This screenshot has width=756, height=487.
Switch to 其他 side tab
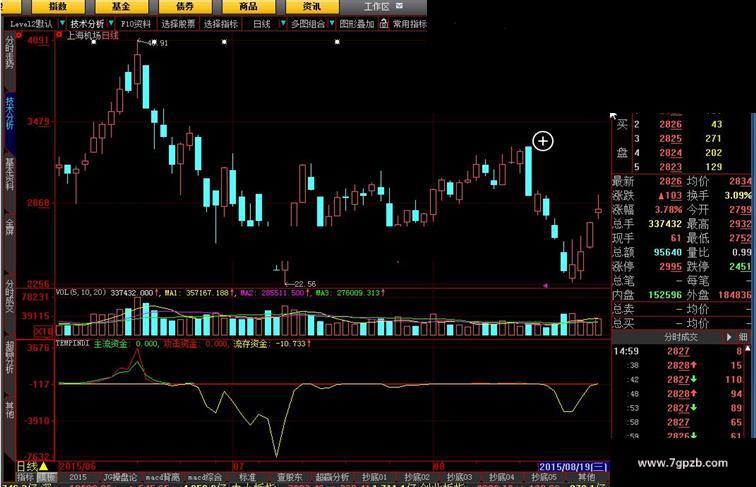(x=9, y=409)
